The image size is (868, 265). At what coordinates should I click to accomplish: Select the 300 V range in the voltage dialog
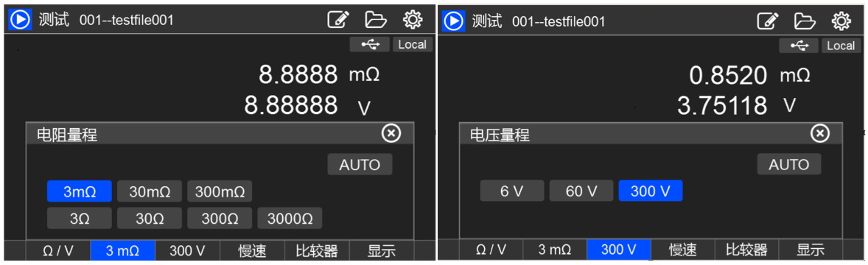click(x=651, y=191)
